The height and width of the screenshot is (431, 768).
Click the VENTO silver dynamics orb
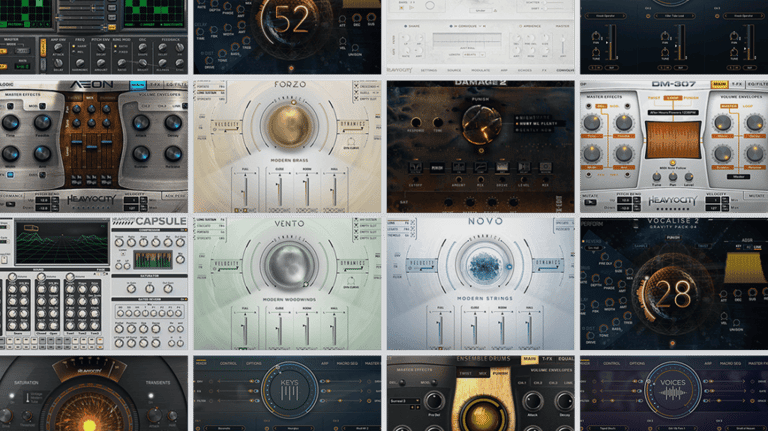[x=289, y=264]
